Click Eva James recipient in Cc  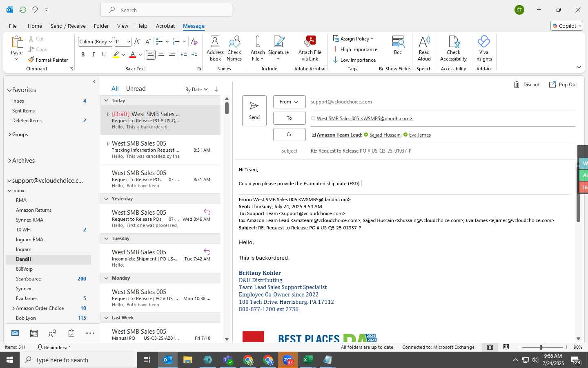(420, 135)
